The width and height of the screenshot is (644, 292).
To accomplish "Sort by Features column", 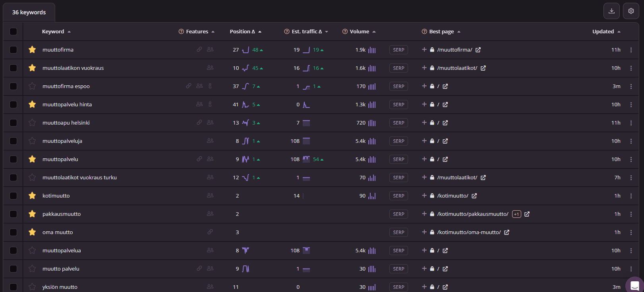I will (200, 32).
